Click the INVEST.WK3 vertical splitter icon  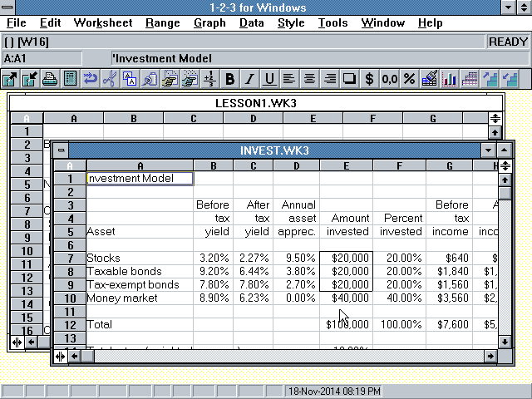point(61,356)
